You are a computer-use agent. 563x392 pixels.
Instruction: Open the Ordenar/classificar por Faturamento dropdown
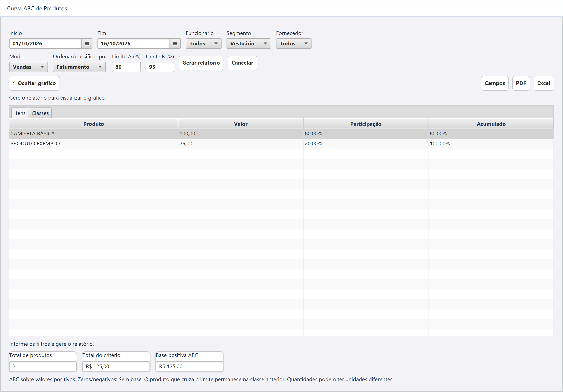pos(79,67)
